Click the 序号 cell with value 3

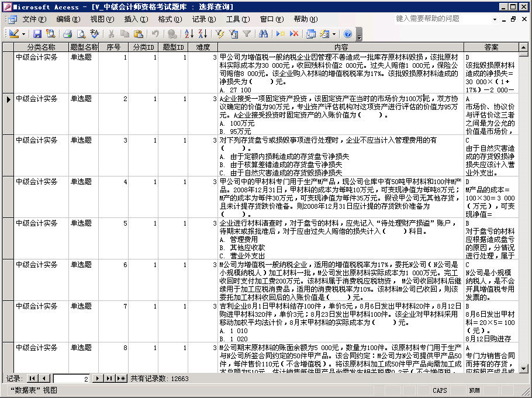(x=113, y=155)
